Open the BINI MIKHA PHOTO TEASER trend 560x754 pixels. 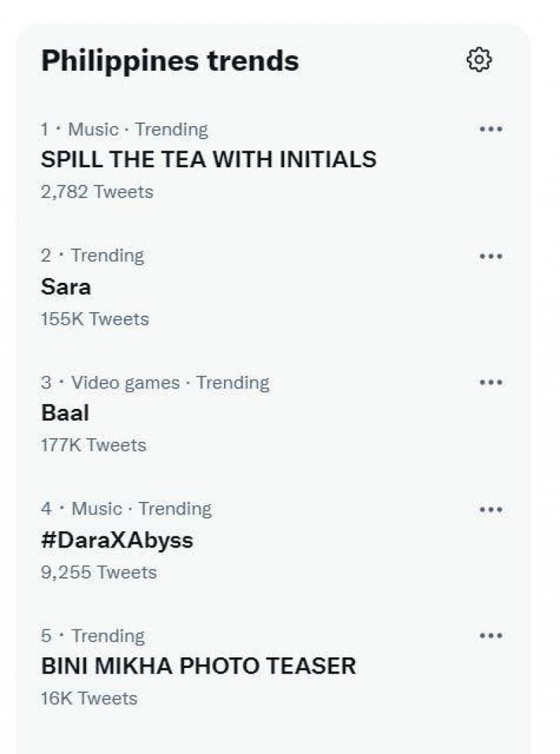pos(197,667)
